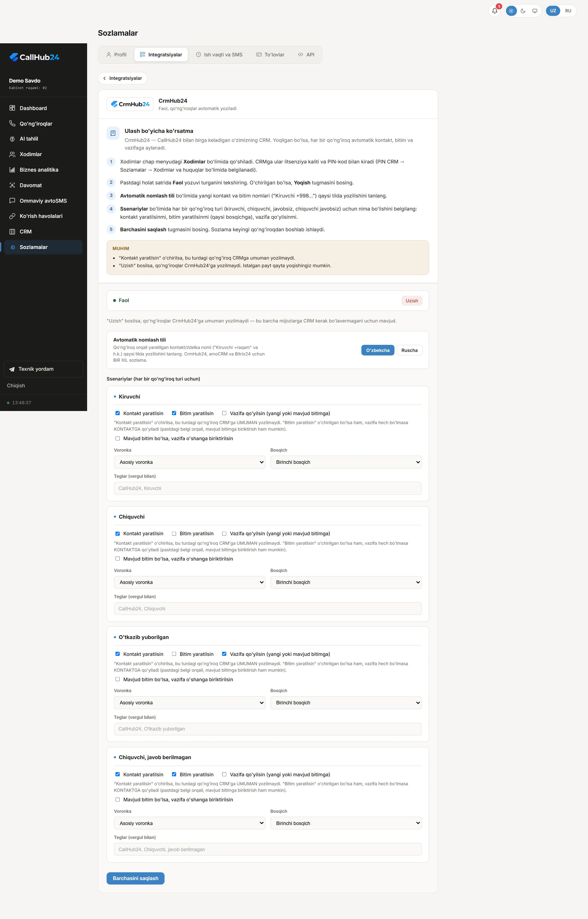
Task: Uncheck Bitim yaratilsin under Kiruvchi
Action: (x=174, y=413)
